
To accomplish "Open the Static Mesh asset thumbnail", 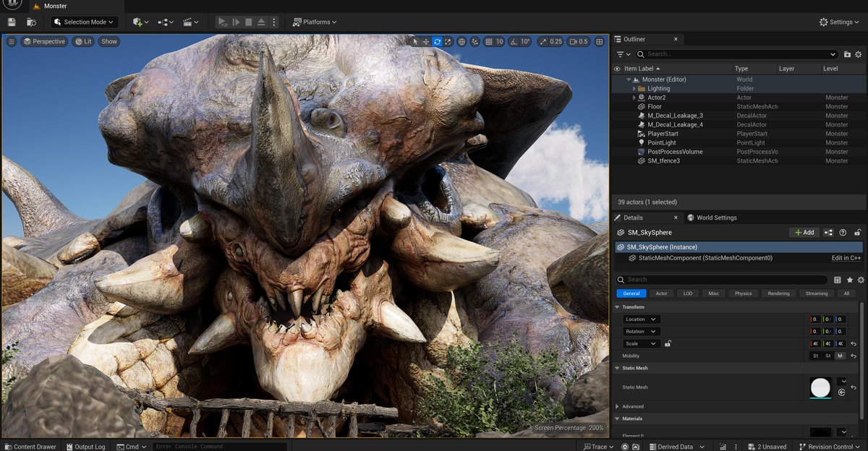I will click(x=820, y=387).
